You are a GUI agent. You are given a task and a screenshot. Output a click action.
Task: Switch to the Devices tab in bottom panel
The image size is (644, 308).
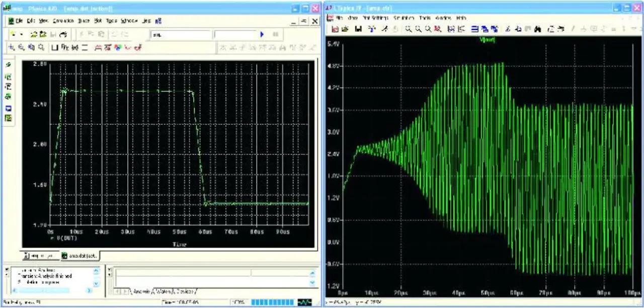click(x=184, y=291)
